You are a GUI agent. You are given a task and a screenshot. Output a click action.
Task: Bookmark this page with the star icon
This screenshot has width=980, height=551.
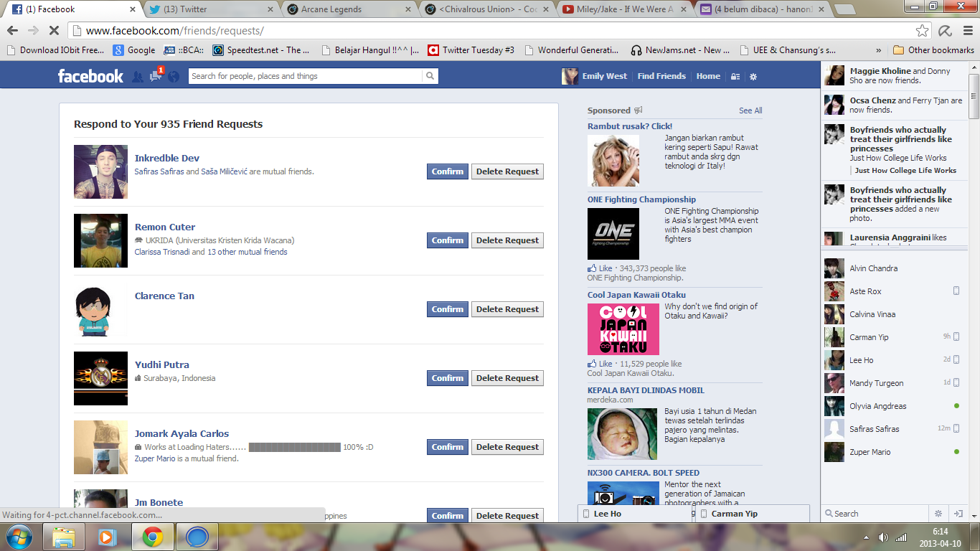tap(923, 31)
